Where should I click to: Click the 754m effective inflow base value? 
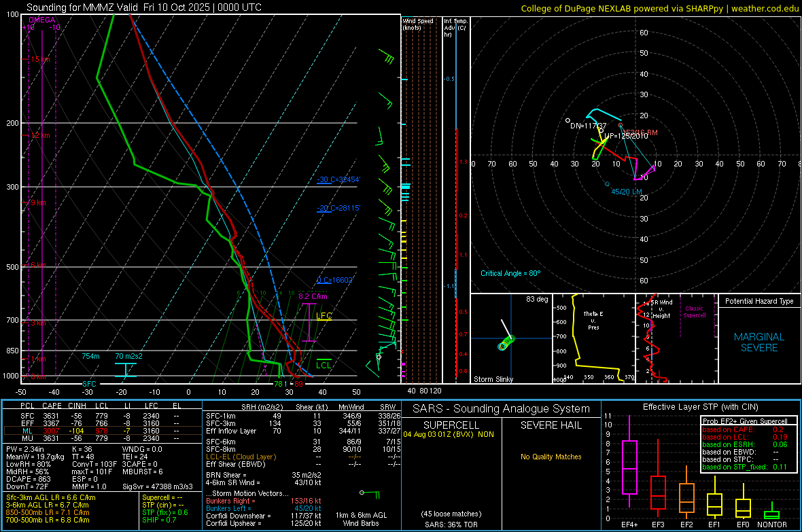90,356
